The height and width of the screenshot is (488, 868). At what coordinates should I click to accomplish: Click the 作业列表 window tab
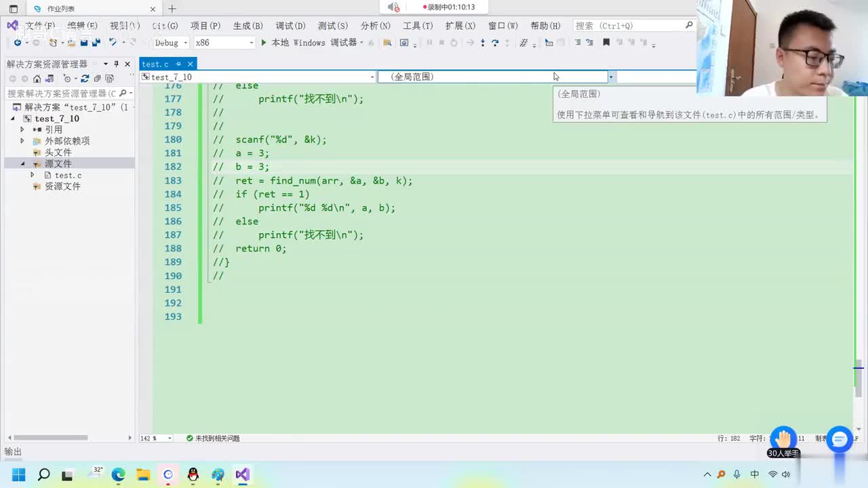click(x=94, y=9)
